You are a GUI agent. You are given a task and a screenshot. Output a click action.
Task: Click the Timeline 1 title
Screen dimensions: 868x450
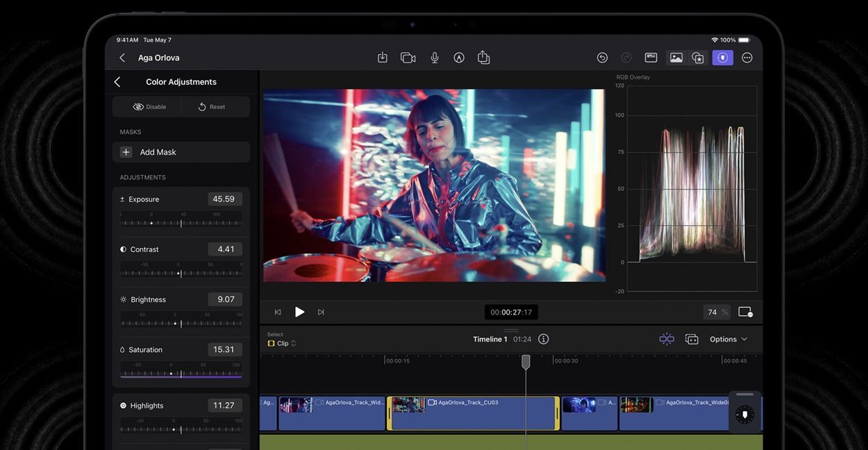click(x=490, y=340)
